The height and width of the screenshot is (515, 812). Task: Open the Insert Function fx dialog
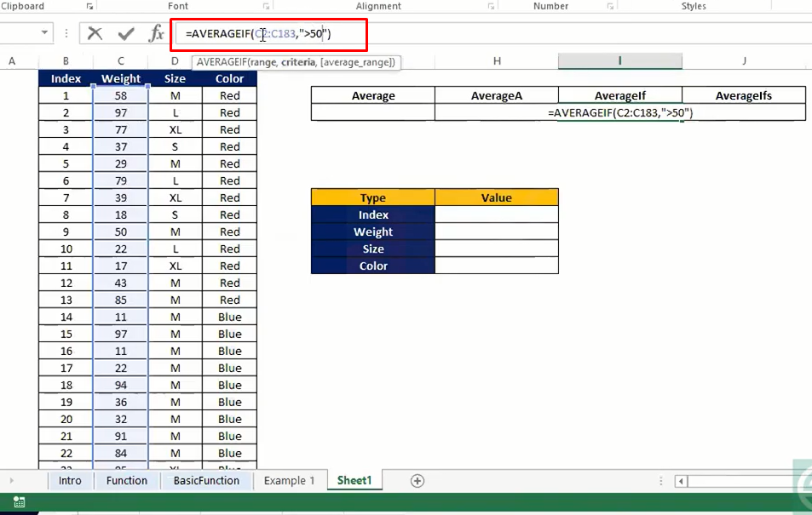(x=156, y=34)
